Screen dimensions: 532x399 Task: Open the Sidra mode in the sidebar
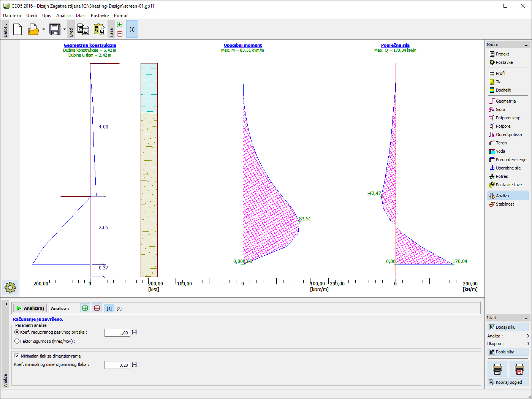500,109
